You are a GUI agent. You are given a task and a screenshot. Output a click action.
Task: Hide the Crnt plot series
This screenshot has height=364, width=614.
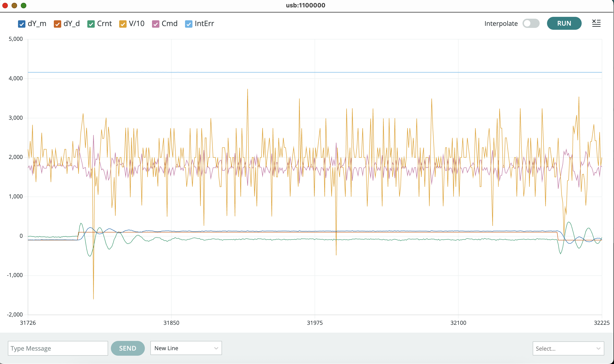[x=91, y=24]
